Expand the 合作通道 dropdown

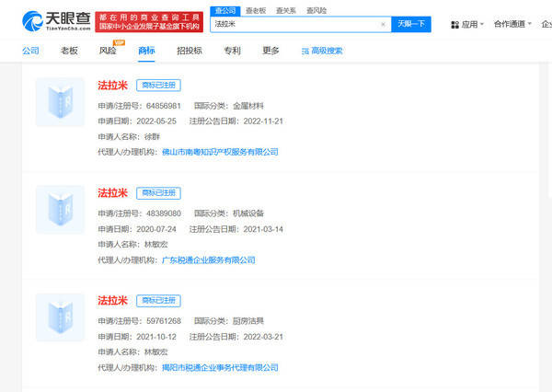[512, 24]
